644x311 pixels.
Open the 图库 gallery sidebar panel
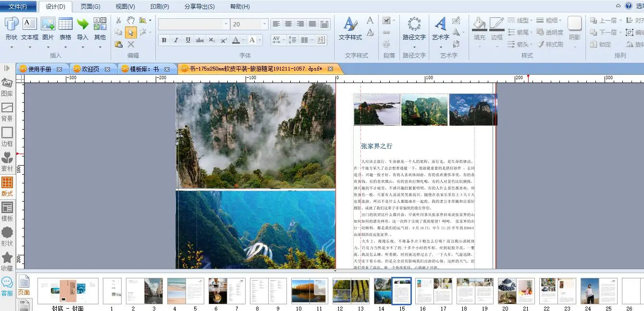pos(7,87)
